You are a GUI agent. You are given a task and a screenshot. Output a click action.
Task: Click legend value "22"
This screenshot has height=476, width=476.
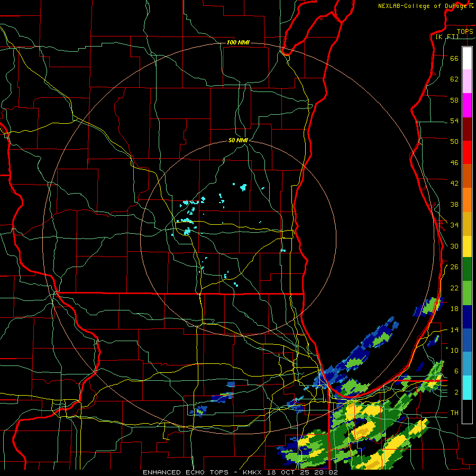tap(454, 288)
